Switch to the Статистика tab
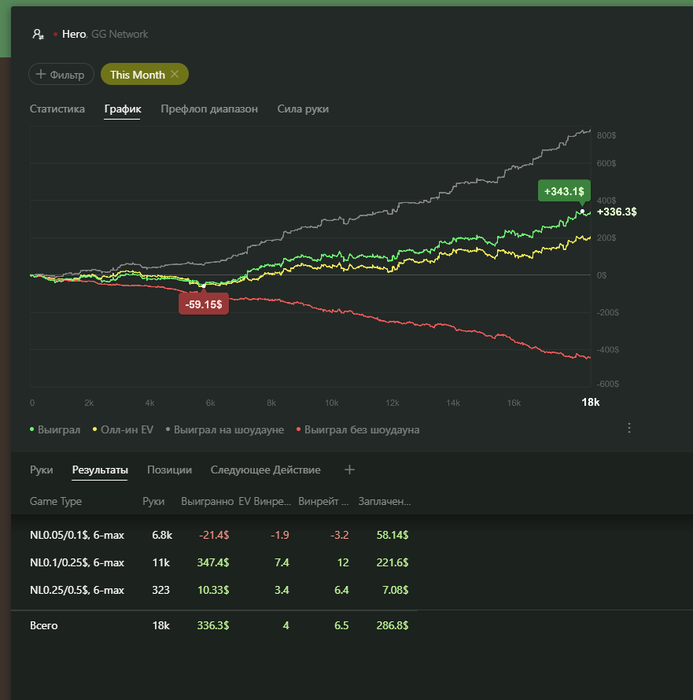Viewport: 693px width, 700px height. 57,109
